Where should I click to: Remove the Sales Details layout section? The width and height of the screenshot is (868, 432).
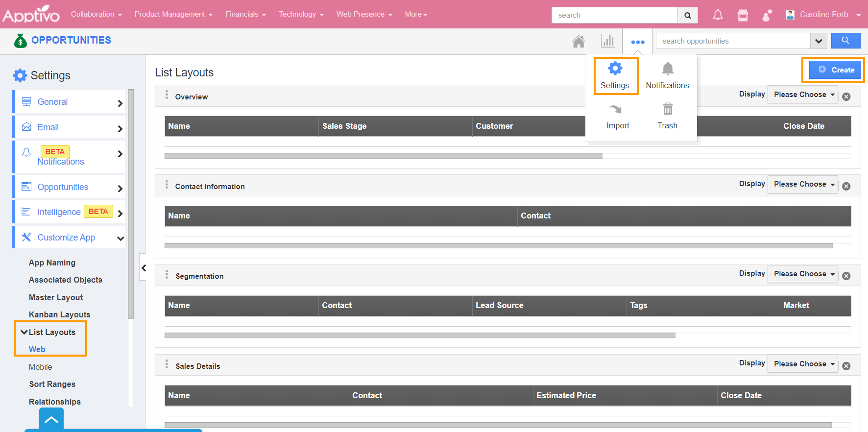[x=846, y=366]
